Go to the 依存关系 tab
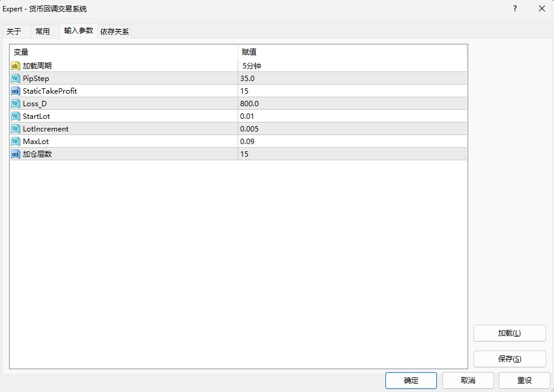The width and height of the screenshot is (554, 392). [115, 32]
